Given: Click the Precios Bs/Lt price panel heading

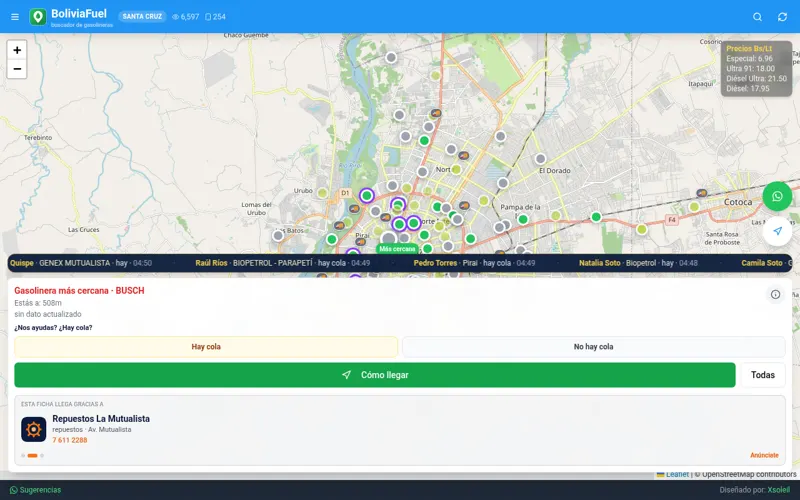Looking at the screenshot, I should coord(749,48).
